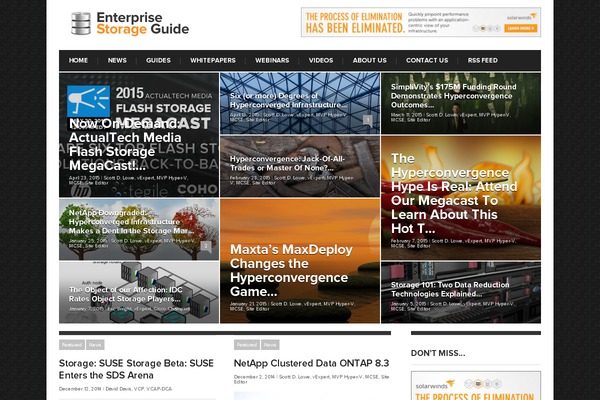Open Storage 101 Data Reduction article
Image resolution: width=600 pixels, height=400 pixels.
pyautogui.click(x=461, y=292)
